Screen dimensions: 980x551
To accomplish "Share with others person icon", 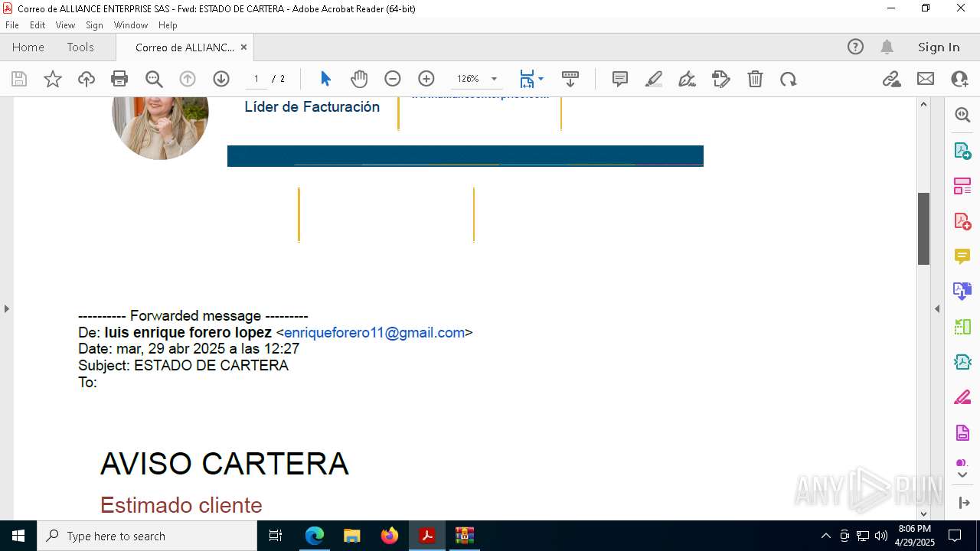I will 959,79.
